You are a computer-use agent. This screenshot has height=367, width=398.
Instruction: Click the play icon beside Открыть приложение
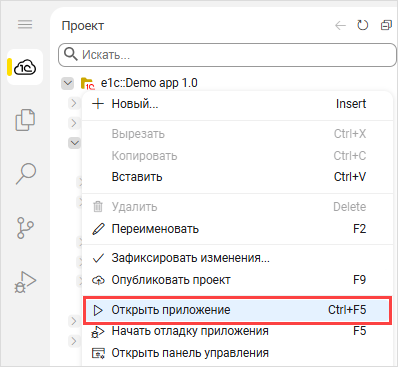coord(98,310)
